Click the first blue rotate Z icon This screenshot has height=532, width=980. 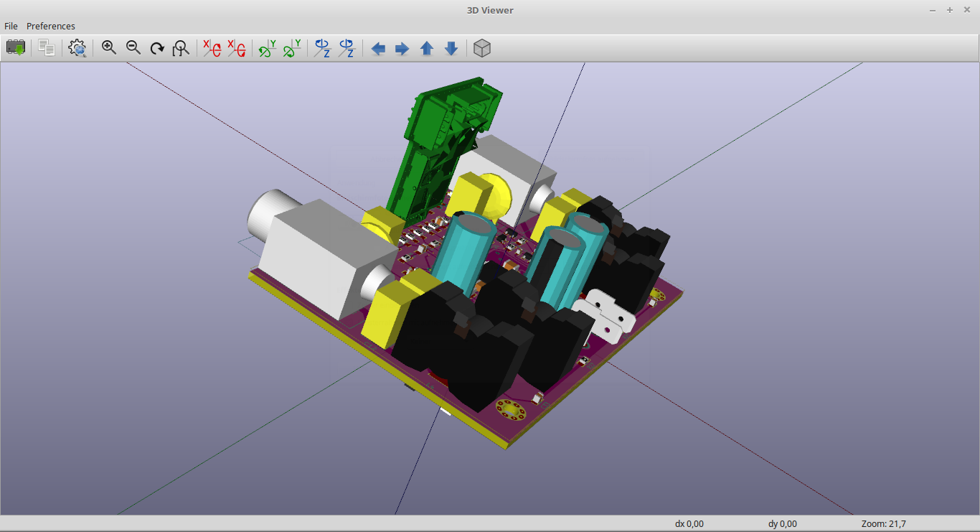point(323,48)
